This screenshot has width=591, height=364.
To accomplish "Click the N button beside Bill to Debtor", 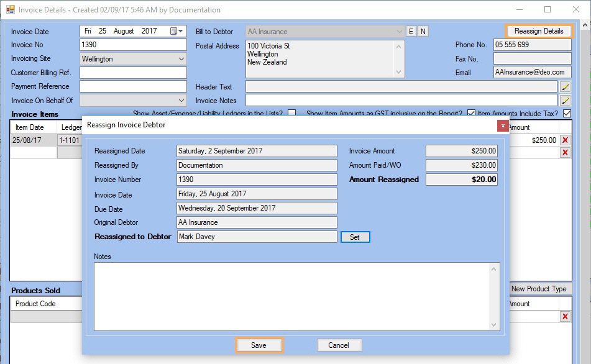I will 424,31.
